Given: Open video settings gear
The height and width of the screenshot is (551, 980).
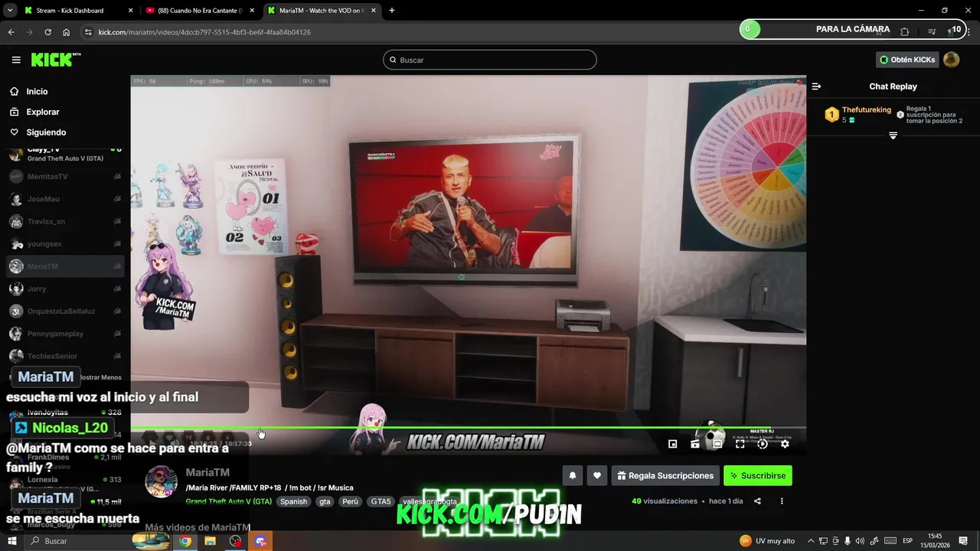Looking at the screenshot, I should (785, 444).
